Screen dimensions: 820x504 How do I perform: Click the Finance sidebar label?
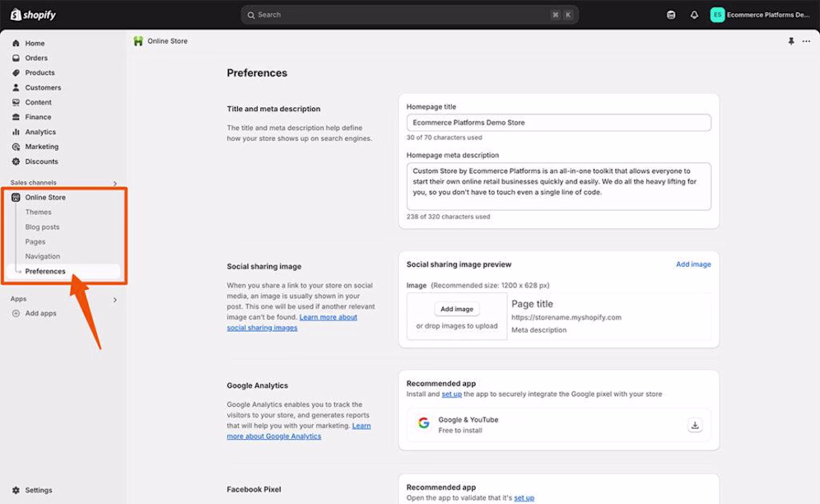point(38,117)
